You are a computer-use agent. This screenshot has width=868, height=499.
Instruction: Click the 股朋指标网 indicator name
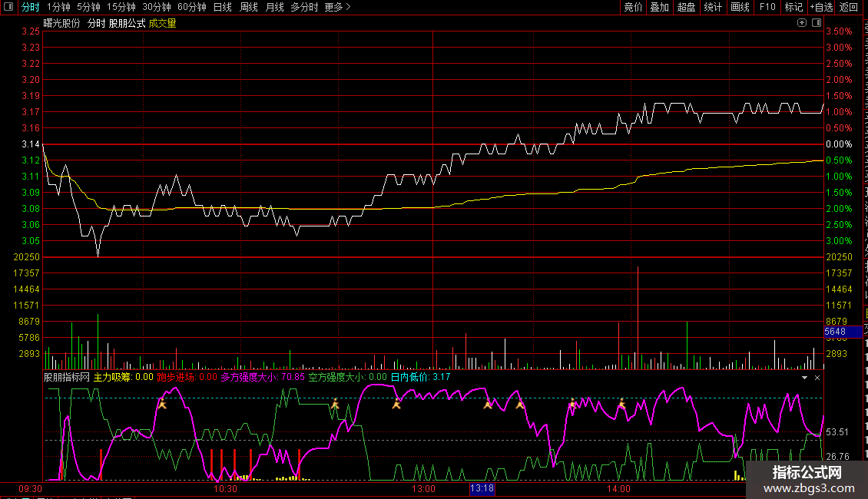pyautogui.click(x=66, y=377)
